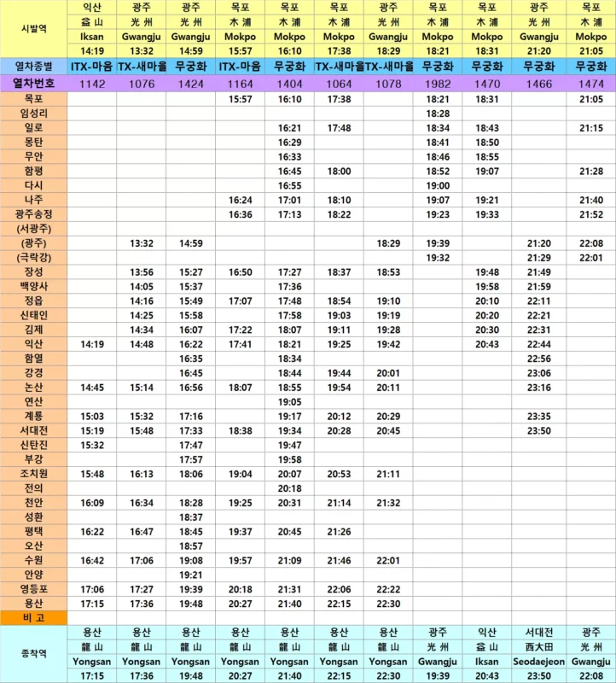The height and width of the screenshot is (683, 616).
Task: Click the 신탄진 station label
Action: point(33,445)
